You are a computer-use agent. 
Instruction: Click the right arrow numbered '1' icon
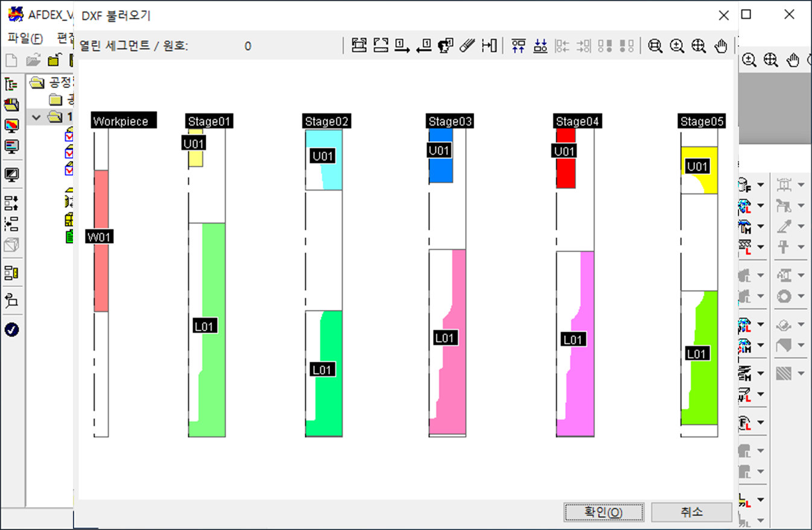click(x=402, y=46)
